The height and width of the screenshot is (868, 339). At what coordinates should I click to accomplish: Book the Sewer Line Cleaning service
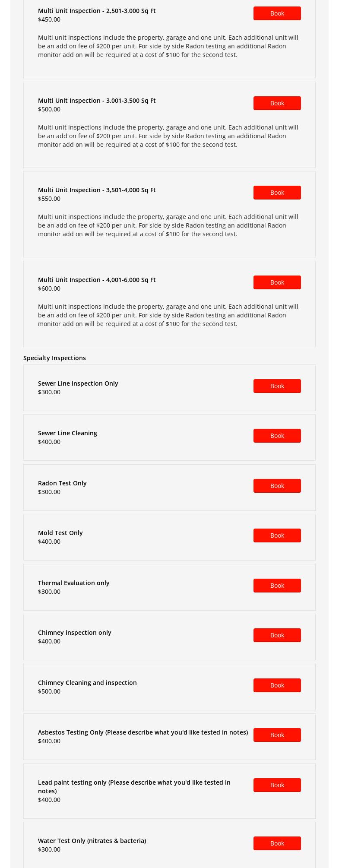(x=277, y=436)
